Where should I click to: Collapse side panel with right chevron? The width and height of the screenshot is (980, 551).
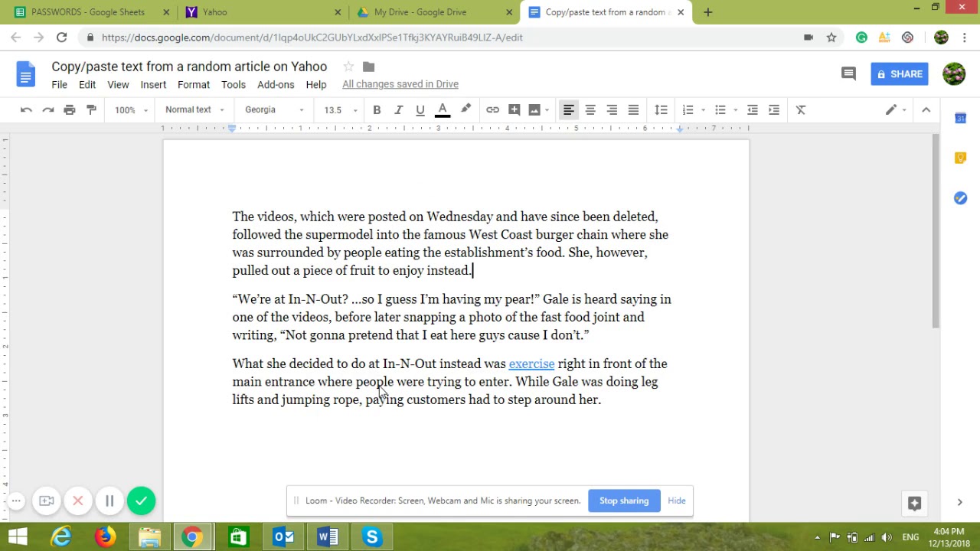tap(959, 502)
